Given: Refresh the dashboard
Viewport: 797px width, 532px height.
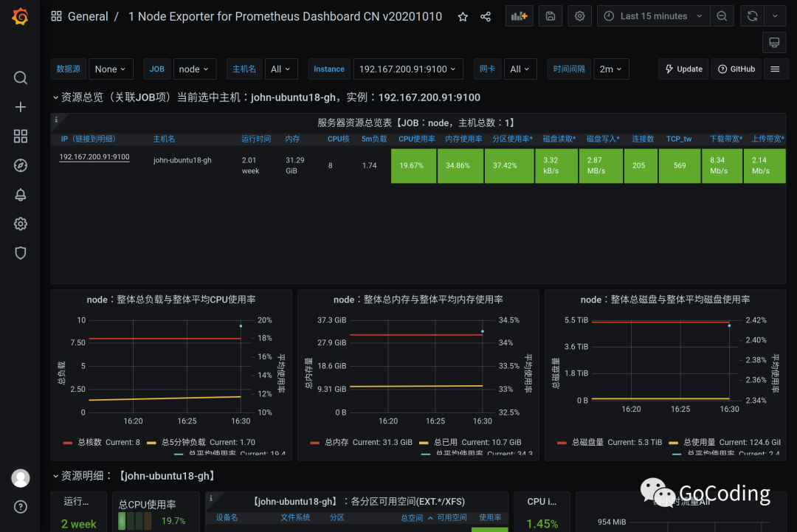Looking at the screenshot, I should pyautogui.click(x=752, y=16).
